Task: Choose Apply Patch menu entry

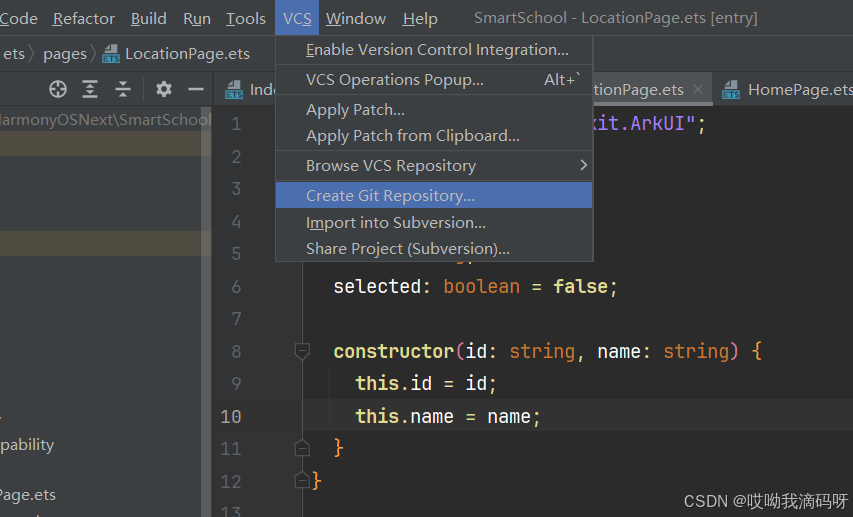Action: 434,110
